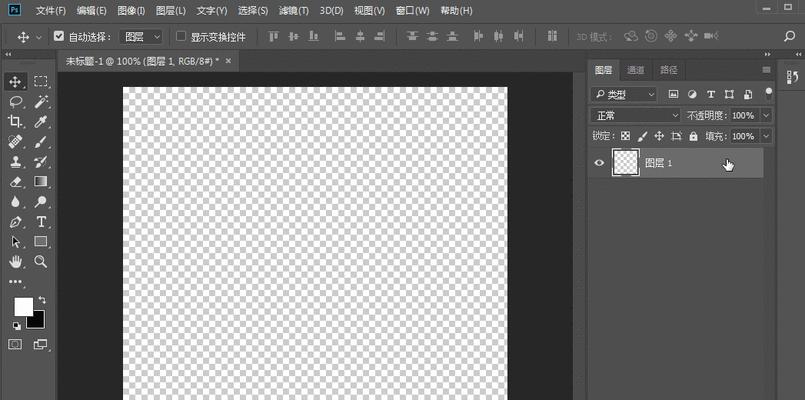Screen dimensions: 805x400
Task: Open the 窗口(W) menu
Action: pos(413,10)
